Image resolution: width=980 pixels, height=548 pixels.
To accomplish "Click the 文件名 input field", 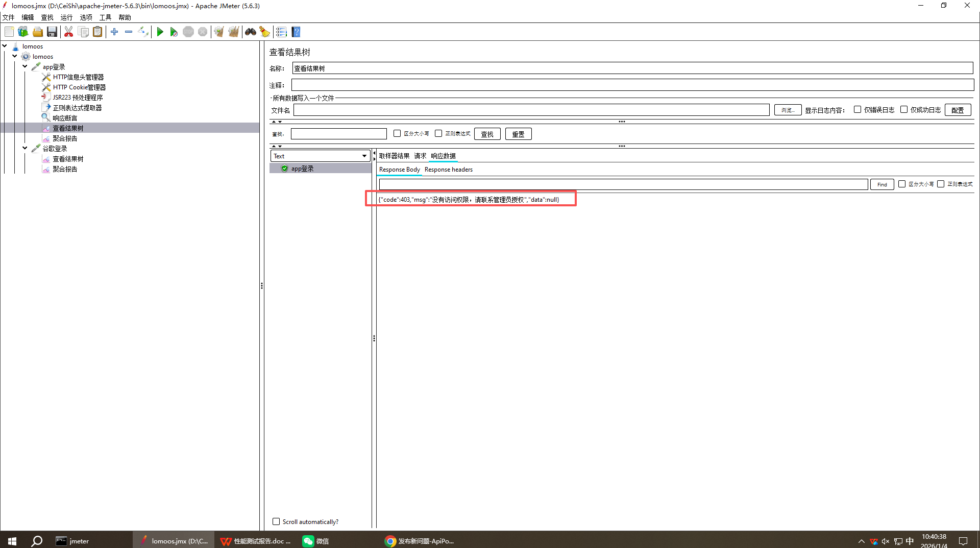I will (531, 110).
